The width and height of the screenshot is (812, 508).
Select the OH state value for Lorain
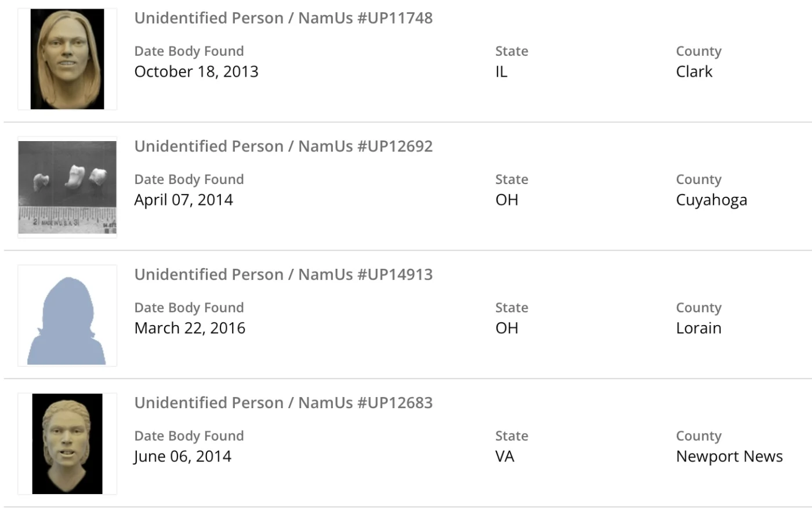point(506,329)
